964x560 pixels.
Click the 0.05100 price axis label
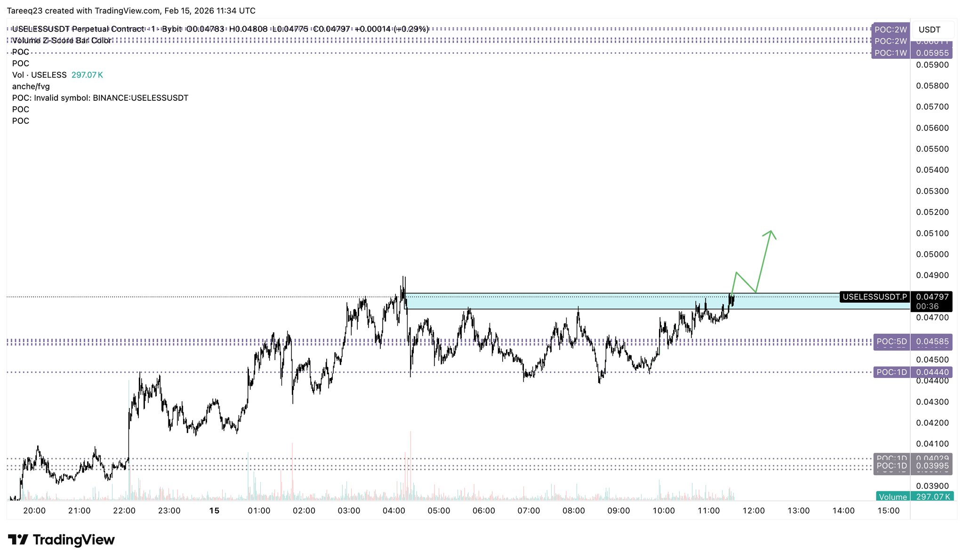pyautogui.click(x=932, y=233)
